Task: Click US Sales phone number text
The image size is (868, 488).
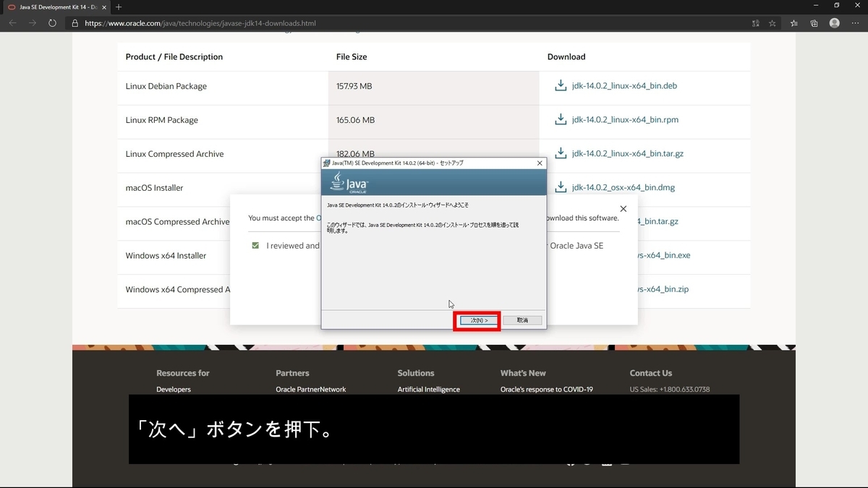Action: [670, 389]
